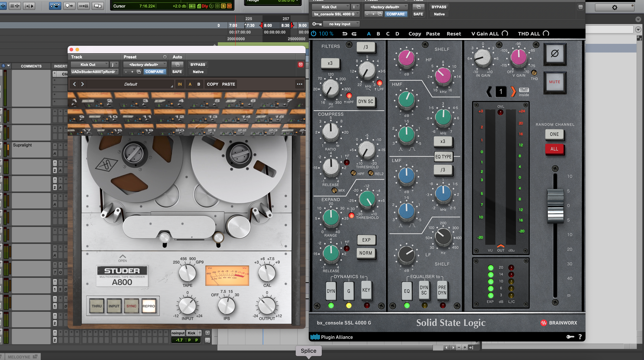Click the SSL plugin power icon
Viewport: 644px width, 360px height.
(x=314, y=33)
